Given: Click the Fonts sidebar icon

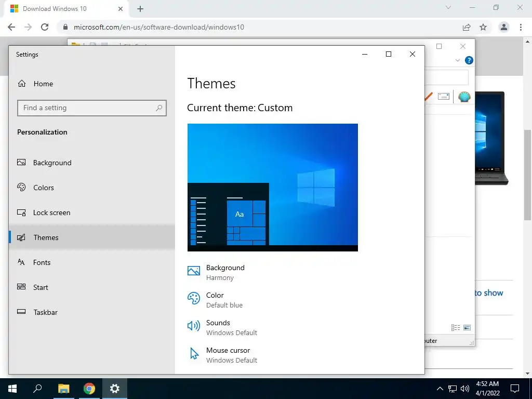Looking at the screenshot, I should coord(21,262).
